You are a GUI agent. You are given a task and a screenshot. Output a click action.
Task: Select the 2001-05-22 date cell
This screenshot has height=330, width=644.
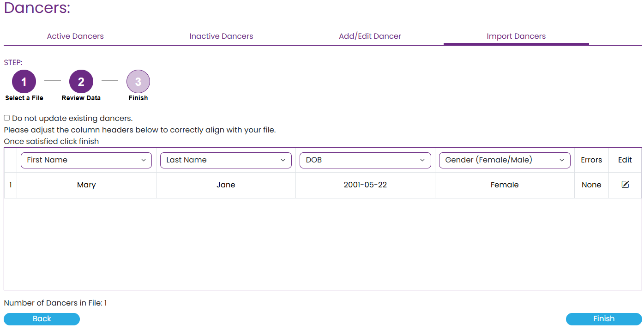pyautogui.click(x=365, y=185)
